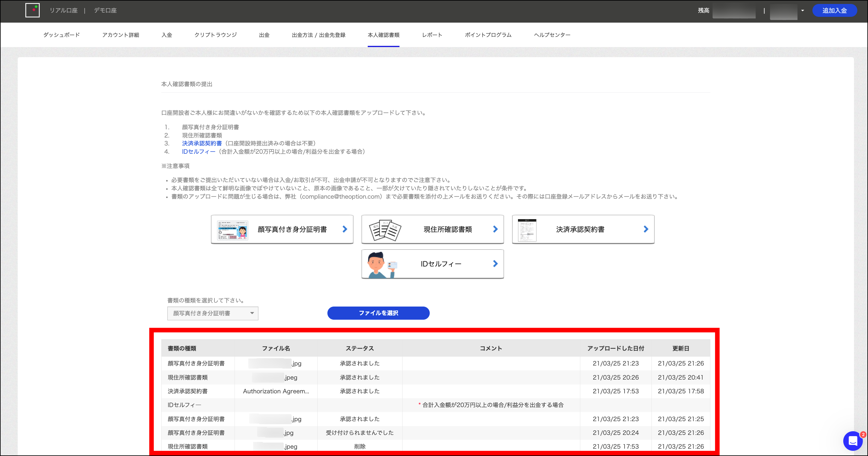Switch to デモ口座 in the header
This screenshot has height=456, width=868.
pyautogui.click(x=105, y=10)
